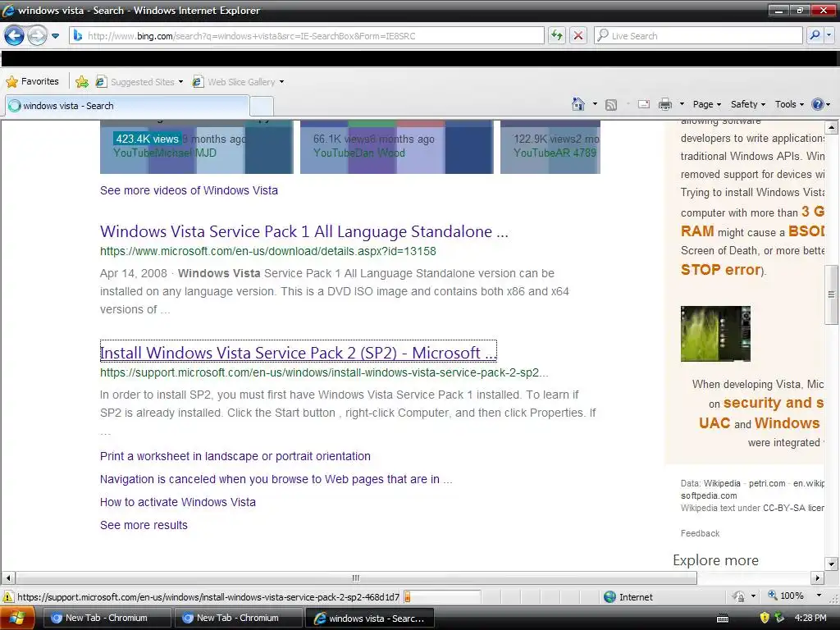Open the Safety menu
The image size is (840, 630).
pyautogui.click(x=748, y=104)
